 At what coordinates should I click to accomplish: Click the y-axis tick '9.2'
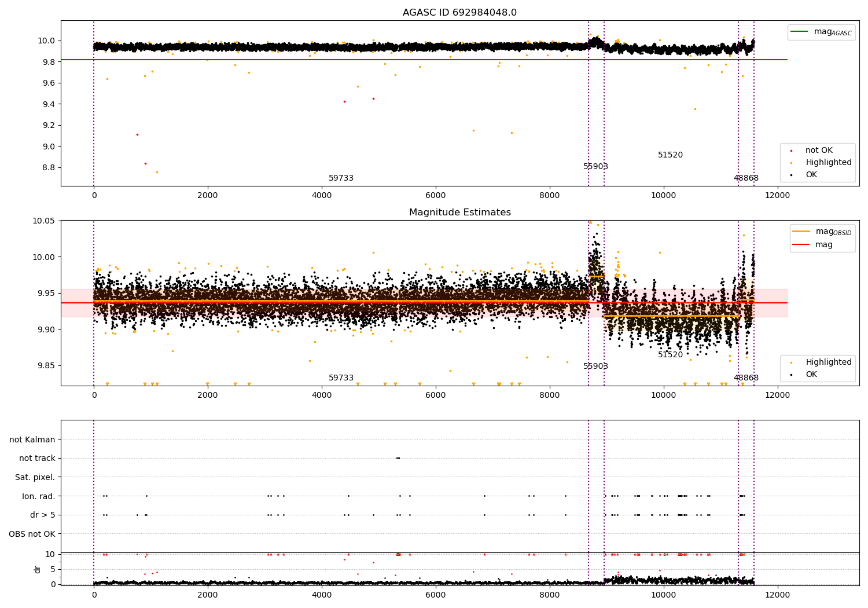(48, 126)
